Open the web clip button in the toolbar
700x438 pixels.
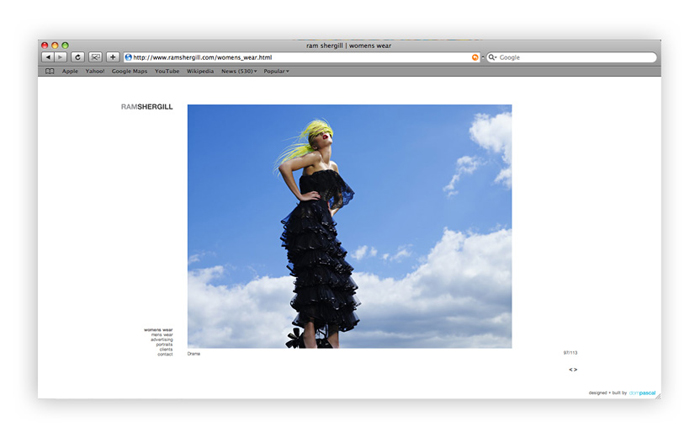95,57
